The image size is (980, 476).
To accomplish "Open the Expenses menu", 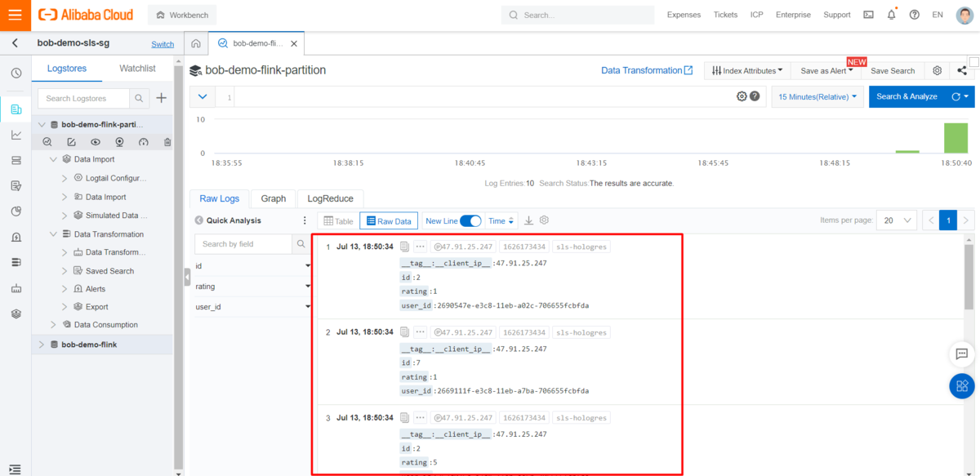I will (x=684, y=15).
